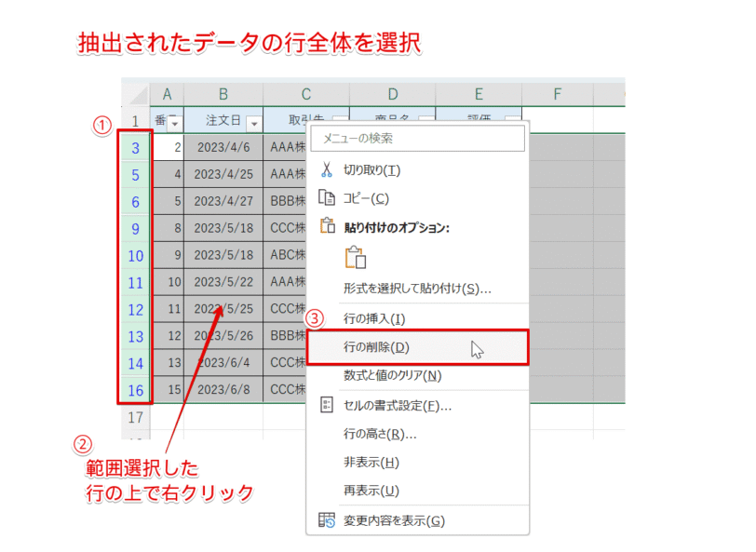
Task: Open セルの書式設定(F)... entry
Action: pos(417,406)
